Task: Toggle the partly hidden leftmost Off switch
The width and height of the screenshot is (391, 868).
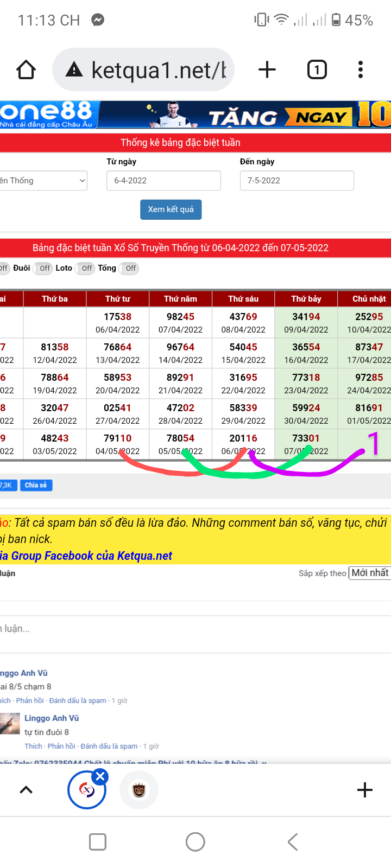Action: 4,268
